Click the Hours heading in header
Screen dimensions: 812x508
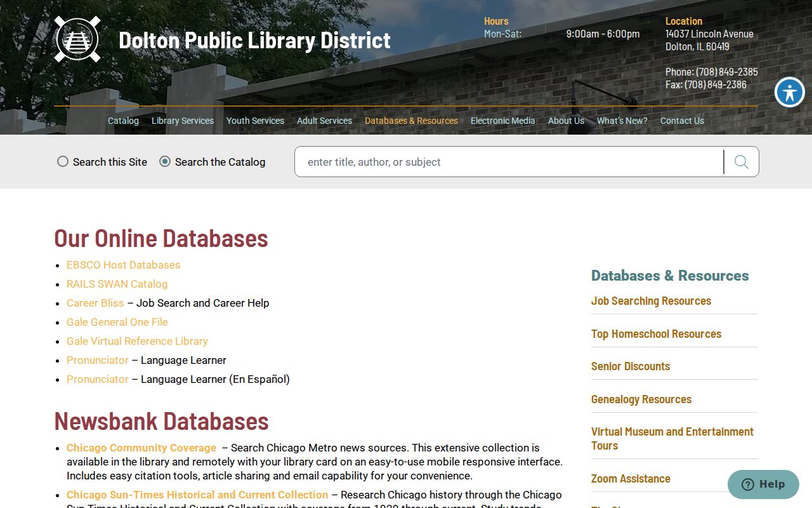click(x=496, y=21)
